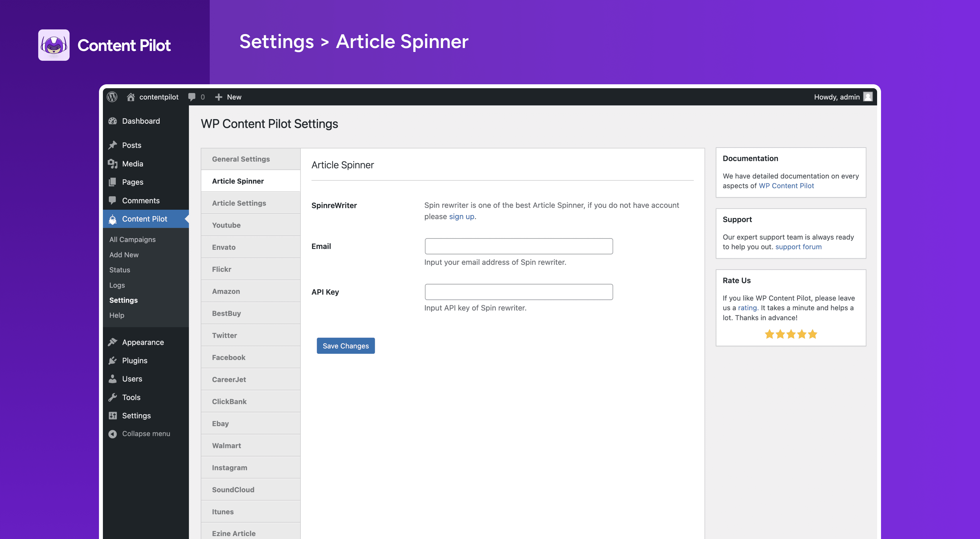The height and width of the screenshot is (539, 980).
Task: Click the sign up link for SpinreWriter
Action: pyautogui.click(x=460, y=216)
